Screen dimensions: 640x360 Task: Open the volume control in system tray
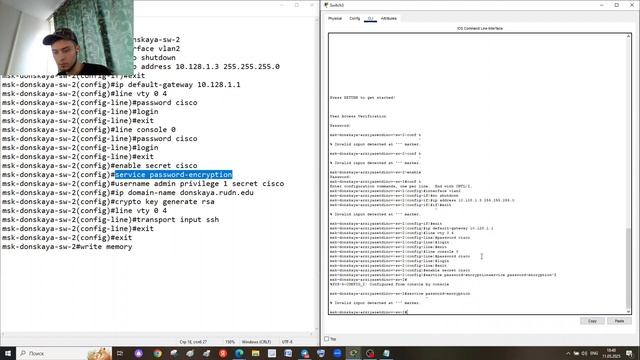coord(584,353)
